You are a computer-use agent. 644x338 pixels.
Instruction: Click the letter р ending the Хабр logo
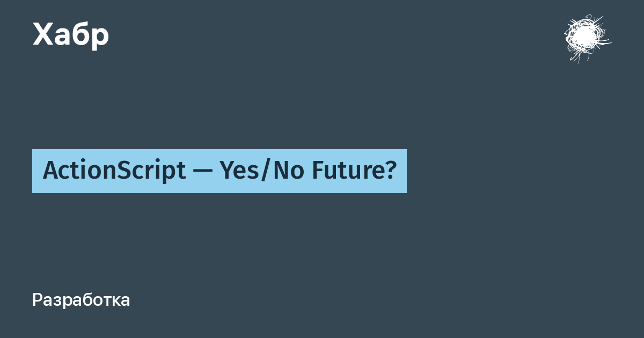[100, 38]
